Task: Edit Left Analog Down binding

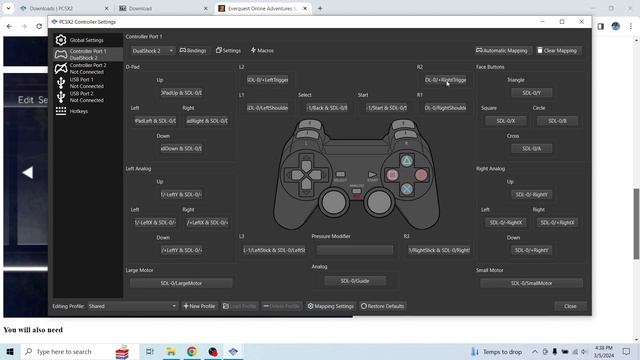Action: pyautogui.click(x=181, y=250)
